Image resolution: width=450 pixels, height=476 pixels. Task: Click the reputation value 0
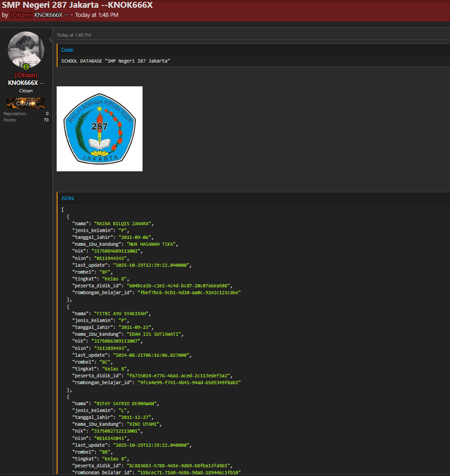tap(47, 114)
